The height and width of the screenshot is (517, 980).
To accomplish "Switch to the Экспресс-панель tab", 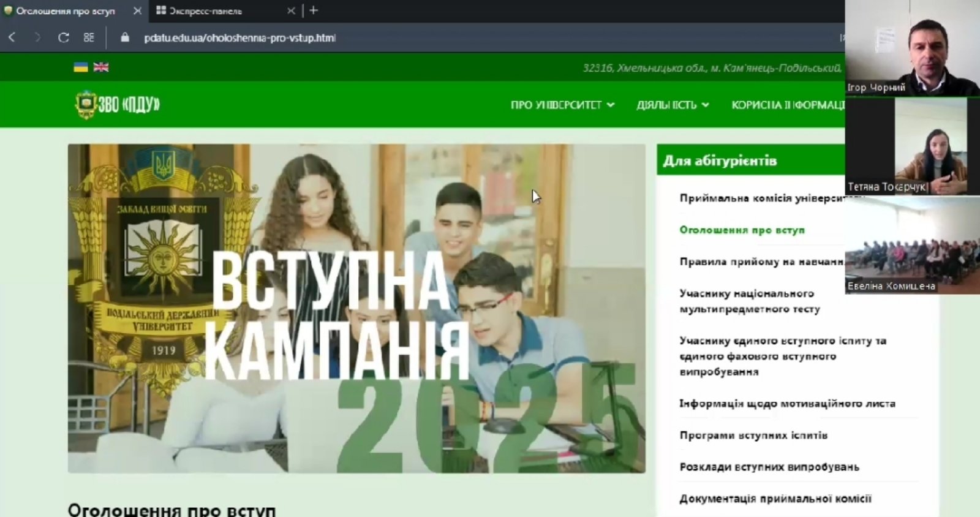I will [x=205, y=11].
